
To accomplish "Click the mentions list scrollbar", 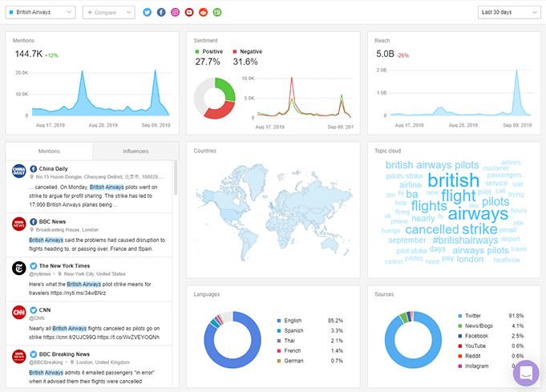I will pos(176,178).
